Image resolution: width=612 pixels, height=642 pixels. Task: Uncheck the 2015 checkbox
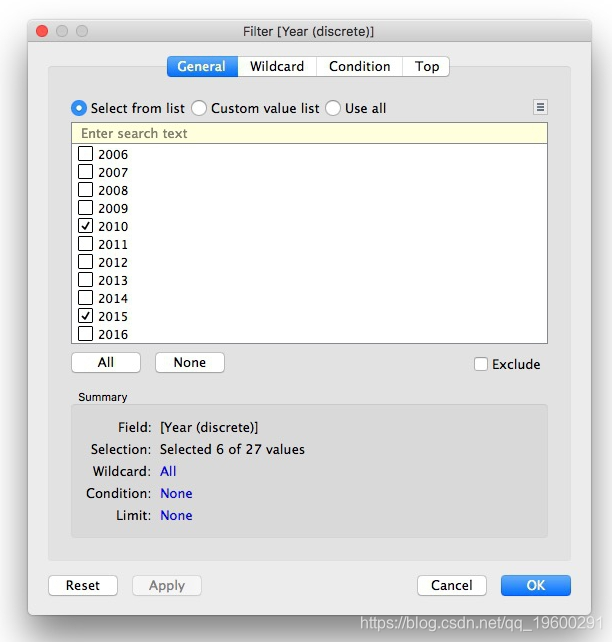click(85, 316)
